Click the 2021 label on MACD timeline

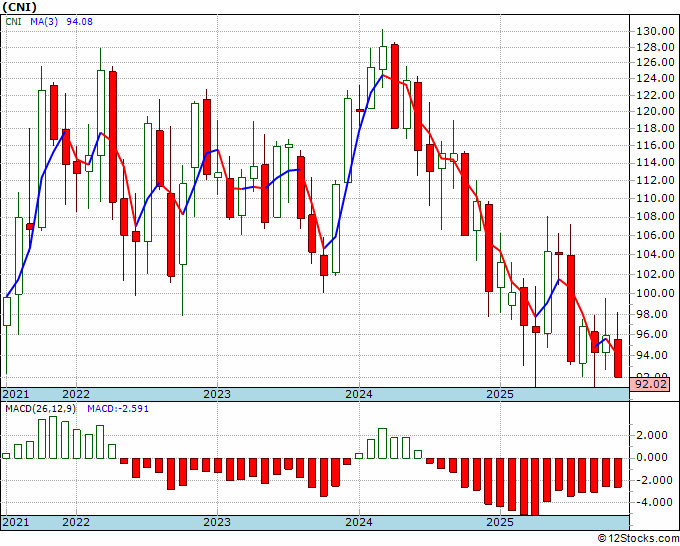click(15, 522)
